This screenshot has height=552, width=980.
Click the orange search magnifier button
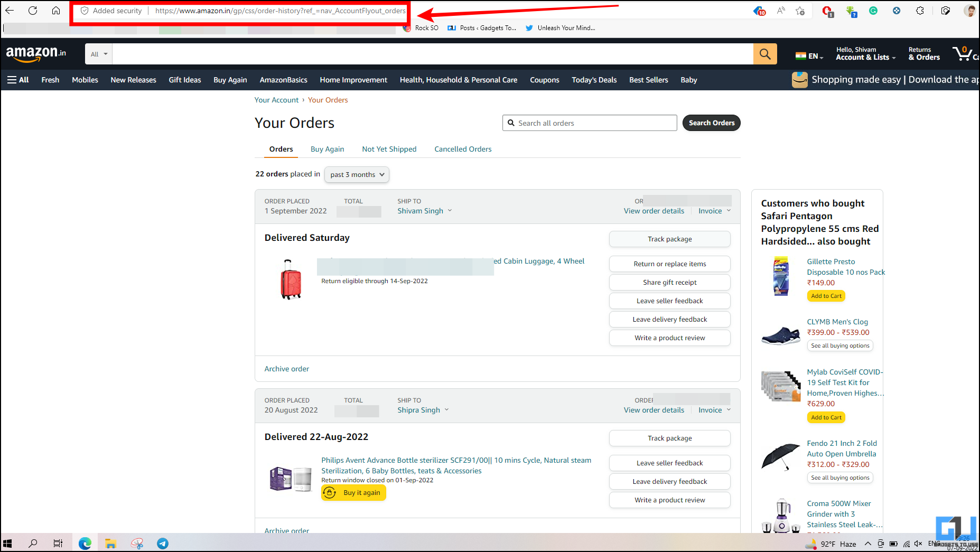765,54
